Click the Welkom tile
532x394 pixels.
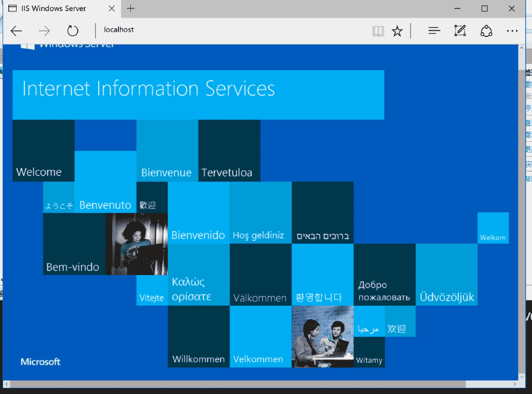pos(493,228)
